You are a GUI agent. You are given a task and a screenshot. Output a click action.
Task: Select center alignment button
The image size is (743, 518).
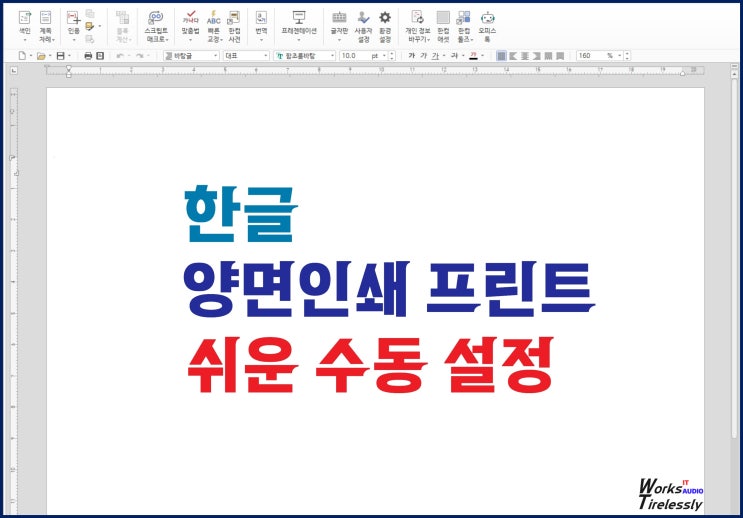click(525, 56)
